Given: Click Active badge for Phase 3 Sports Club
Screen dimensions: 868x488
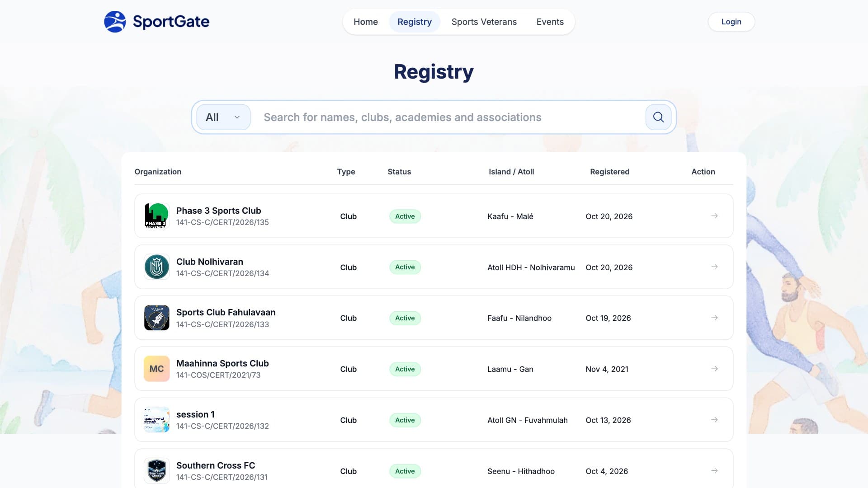Looking at the screenshot, I should pos(405,216).
